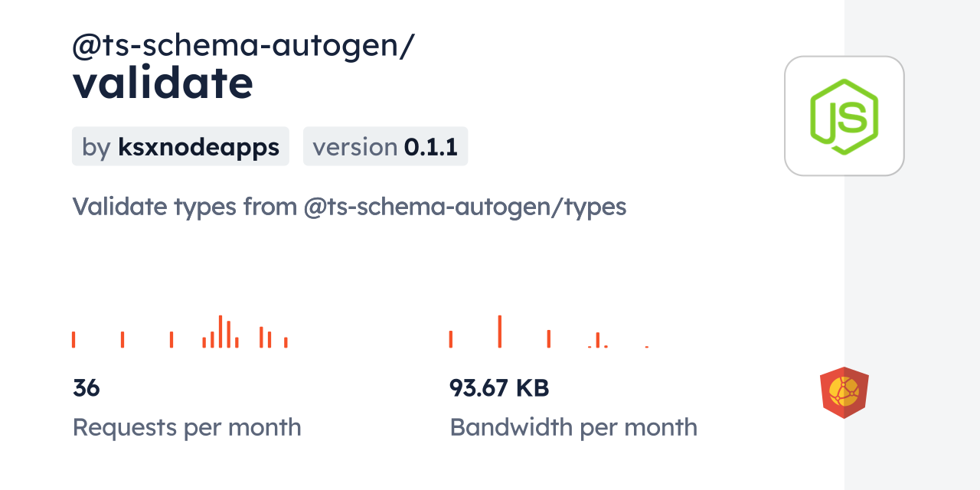This screenshot has width=980, height=490.
Task: Click the red jsDelivr shield logo
Action: click(844, 393)
